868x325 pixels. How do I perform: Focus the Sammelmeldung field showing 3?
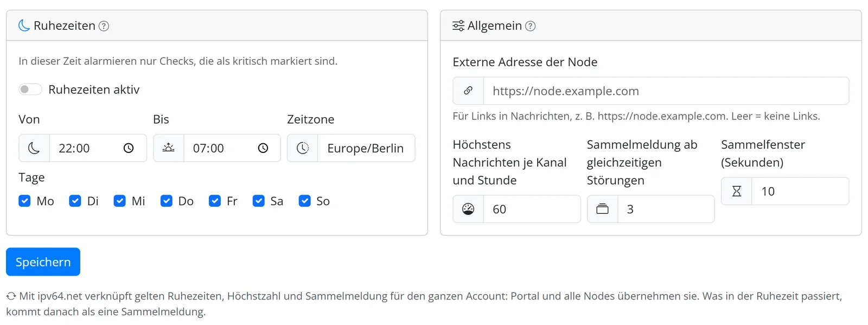(x=666, y=209)
